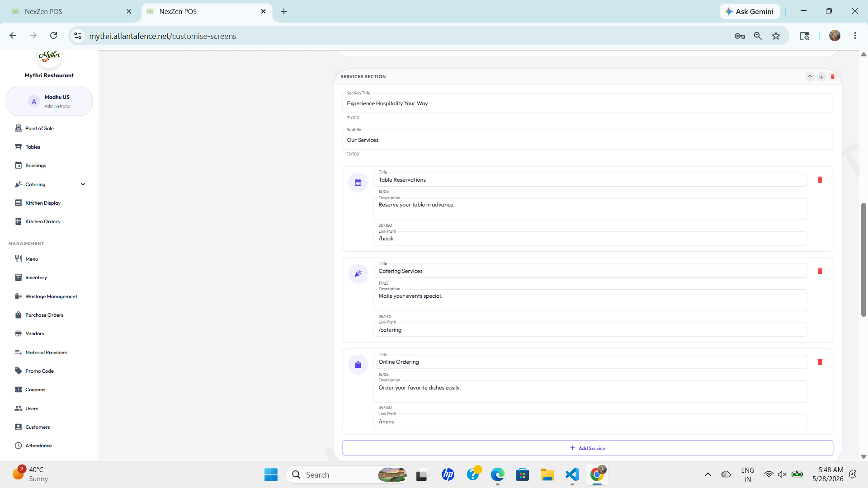Go back to previous page
868x488 pixels.
tap(13, 36)
